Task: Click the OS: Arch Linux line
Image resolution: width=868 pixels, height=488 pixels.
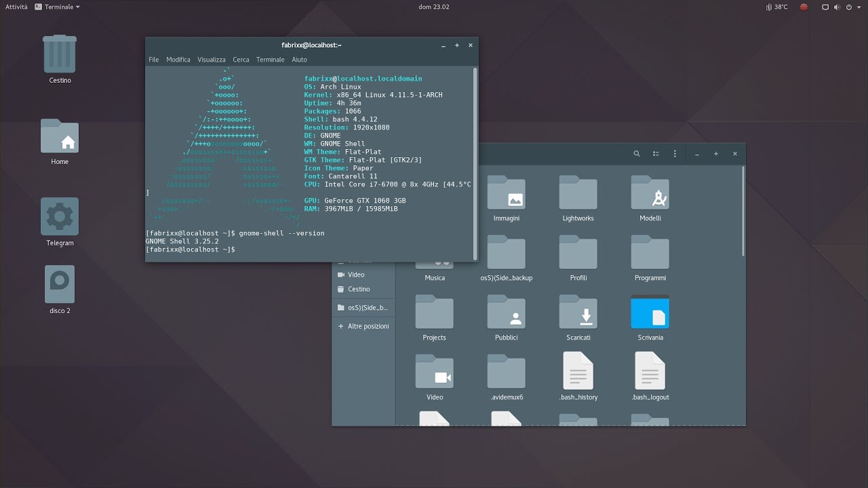Action: (332, 87)
